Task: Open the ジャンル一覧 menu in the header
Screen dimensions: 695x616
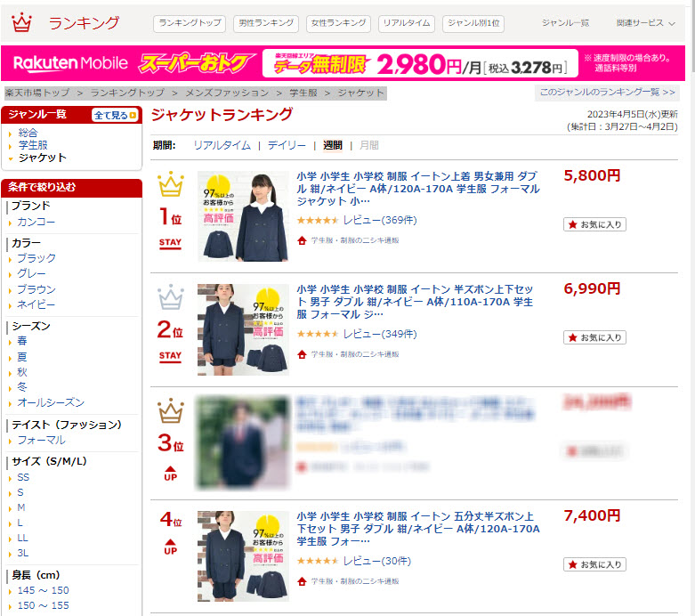Action: 565,23
